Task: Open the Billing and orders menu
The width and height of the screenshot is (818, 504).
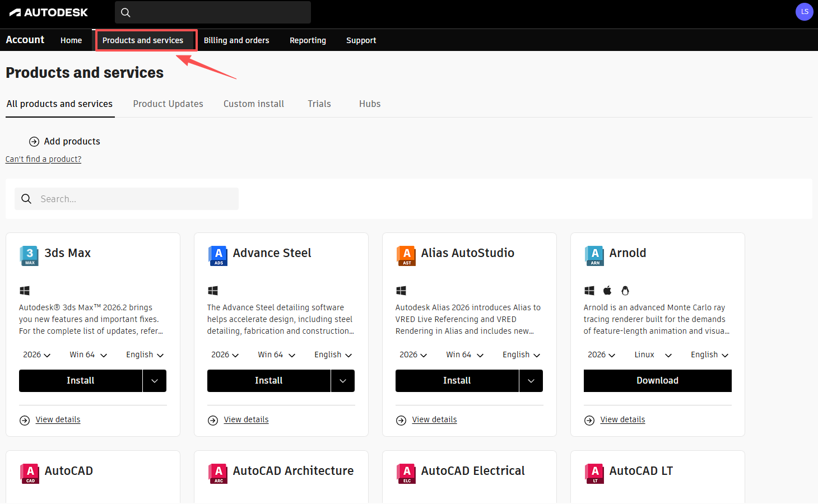Action: tap(236, 40)
